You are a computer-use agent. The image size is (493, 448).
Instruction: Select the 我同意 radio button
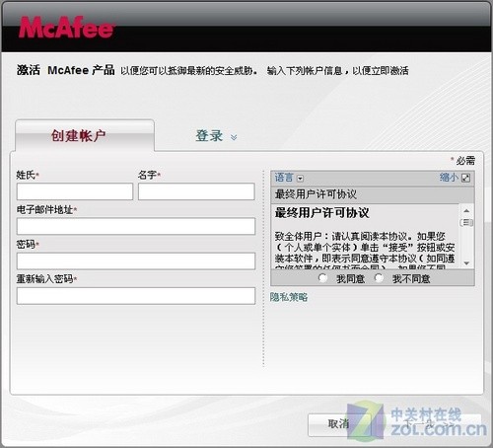[x=322, y=278]
